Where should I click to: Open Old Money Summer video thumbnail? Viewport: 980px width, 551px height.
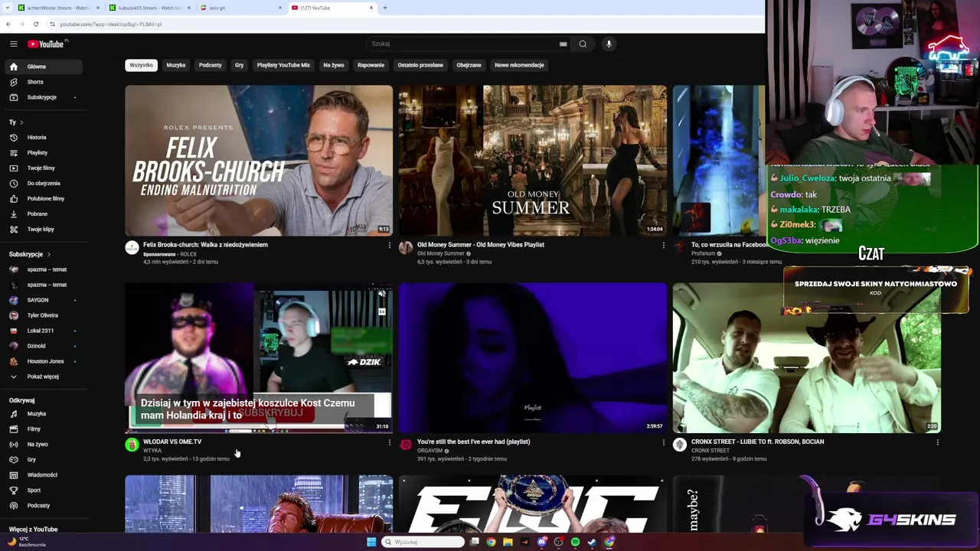[533, 160]
